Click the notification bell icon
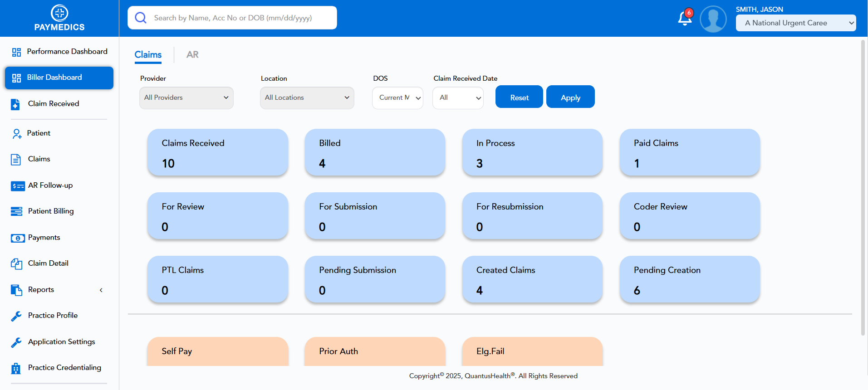Viewport: 868px width, 390px height. pyautogui.click(x=684, y=19)
